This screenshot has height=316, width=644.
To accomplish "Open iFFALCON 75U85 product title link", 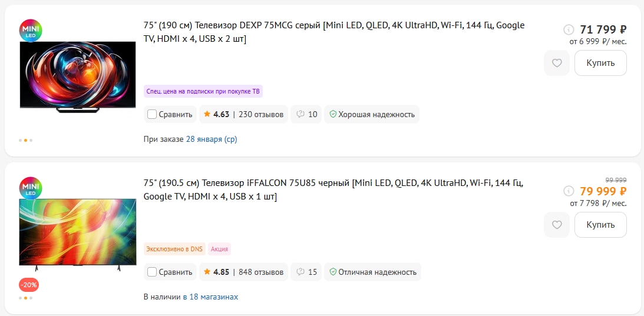I will tap(333, 190).
